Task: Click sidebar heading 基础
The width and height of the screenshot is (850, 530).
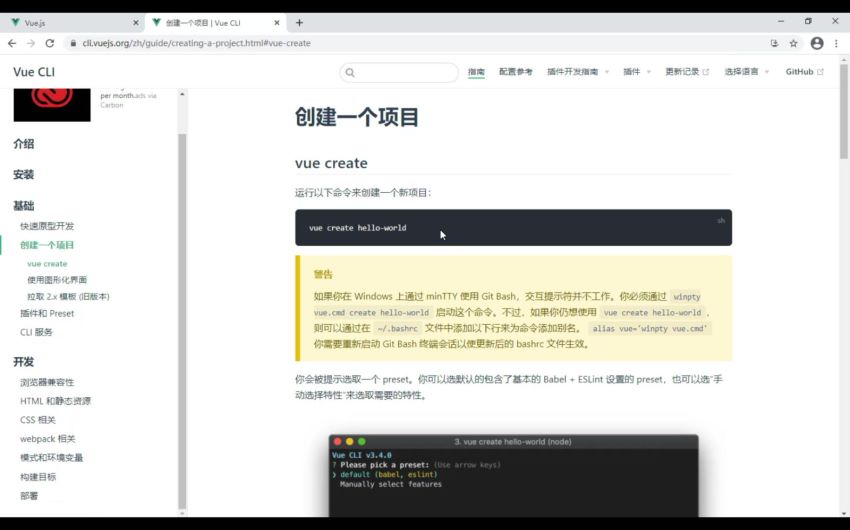Action: coord(24,205)
